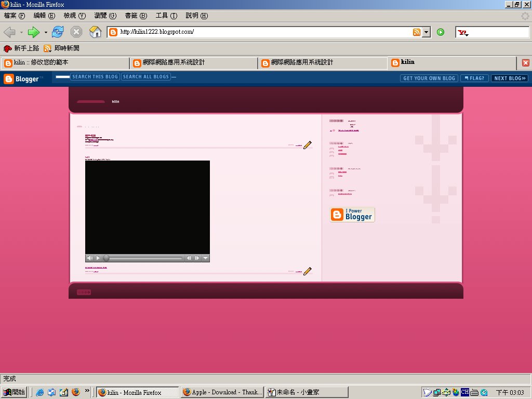Click the green Go button beside address bar
The image size is (532, 399).
(441, 32)
